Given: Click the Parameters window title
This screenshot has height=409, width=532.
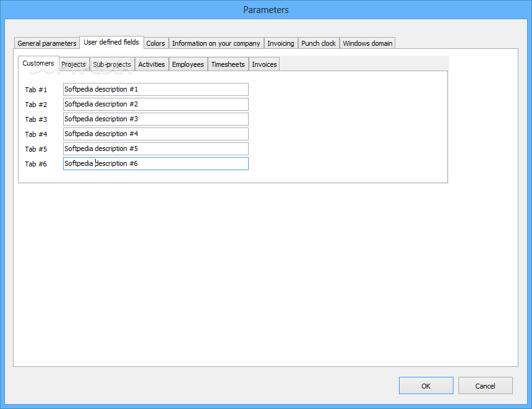Looking at the screenshot, I should (x=265, y=10).
